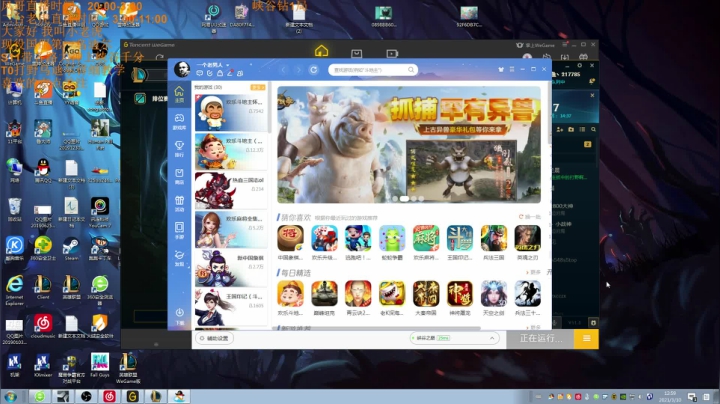The image size is (720, 404).
Task: Open the 排行 trophy ranking sidebar icon
Action: (179, 149)
